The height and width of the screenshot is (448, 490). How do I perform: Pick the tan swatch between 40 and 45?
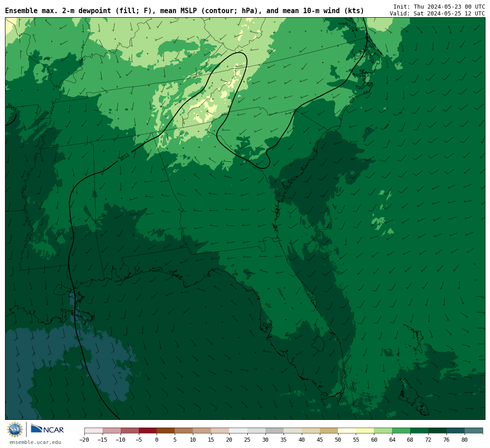[x=311, y=431]
